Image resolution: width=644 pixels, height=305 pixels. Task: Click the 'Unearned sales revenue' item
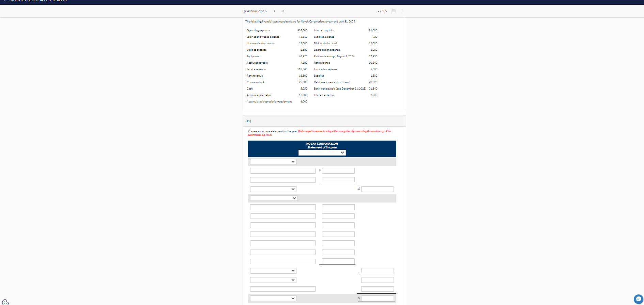tap(261, 44)
